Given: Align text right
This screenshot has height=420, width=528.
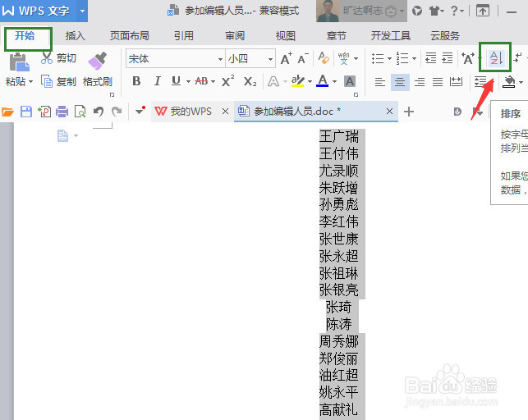Looking at the screenshot, I should (x=420, y=82).
